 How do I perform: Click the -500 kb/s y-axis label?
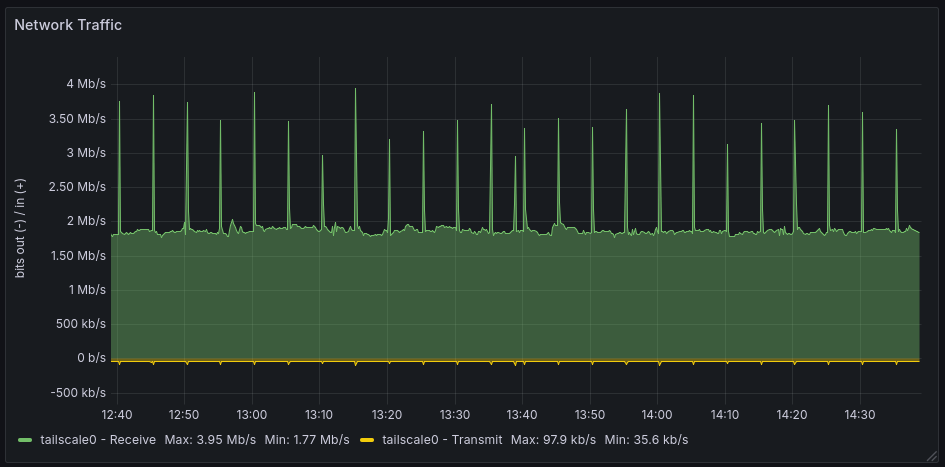80,392
